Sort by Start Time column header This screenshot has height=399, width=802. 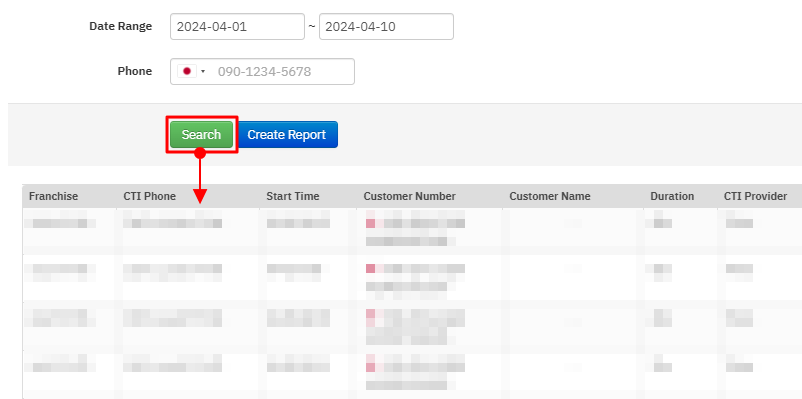293,196
